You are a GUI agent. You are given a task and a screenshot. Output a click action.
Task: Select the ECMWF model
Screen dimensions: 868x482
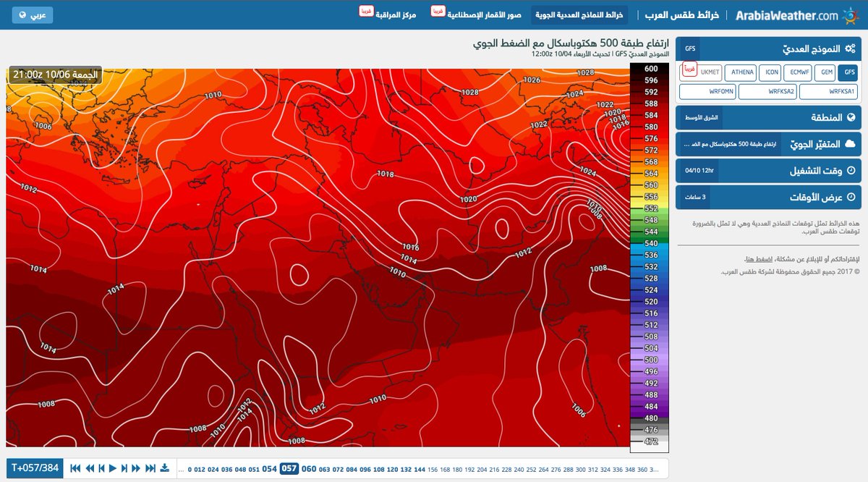[x=798, y=72]
